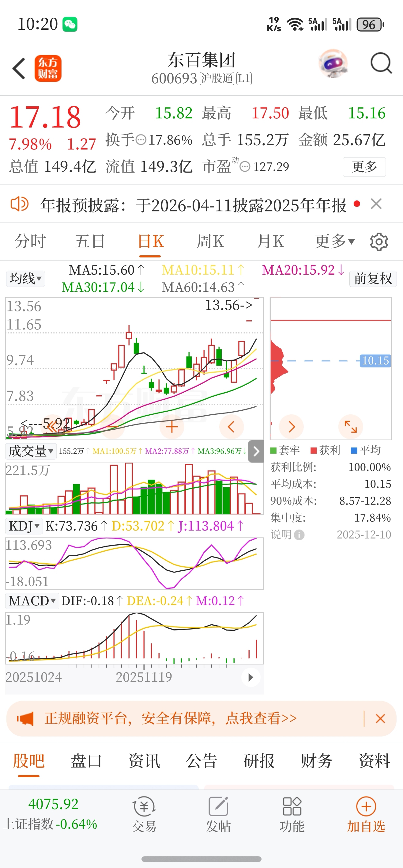Image resolution: width=403 pixels, height=868 pixels.
Task: Tap the MA30:17.04 value
Action: click(x=103, y=287)
